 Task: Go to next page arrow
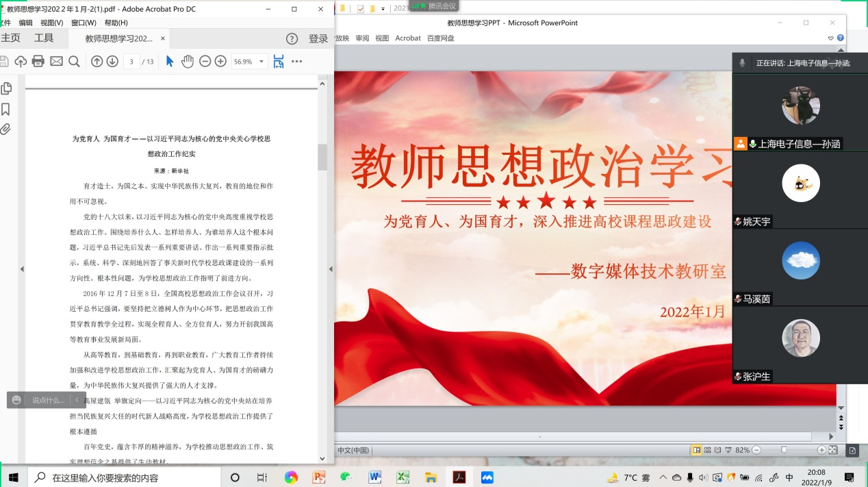(112, 62)
